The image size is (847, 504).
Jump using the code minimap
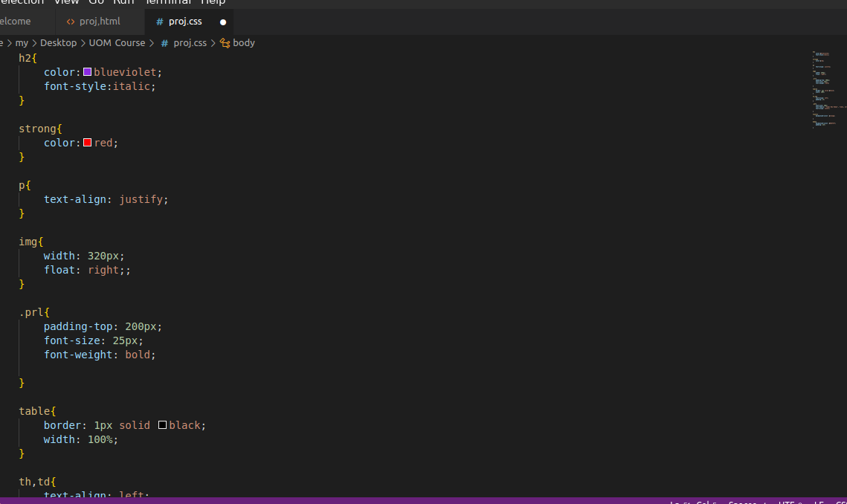(x=828, y=89)
